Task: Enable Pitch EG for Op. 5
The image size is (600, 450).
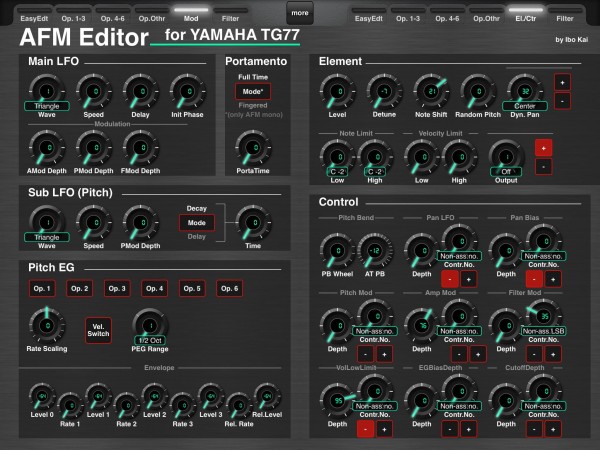Action: [192, 289]
